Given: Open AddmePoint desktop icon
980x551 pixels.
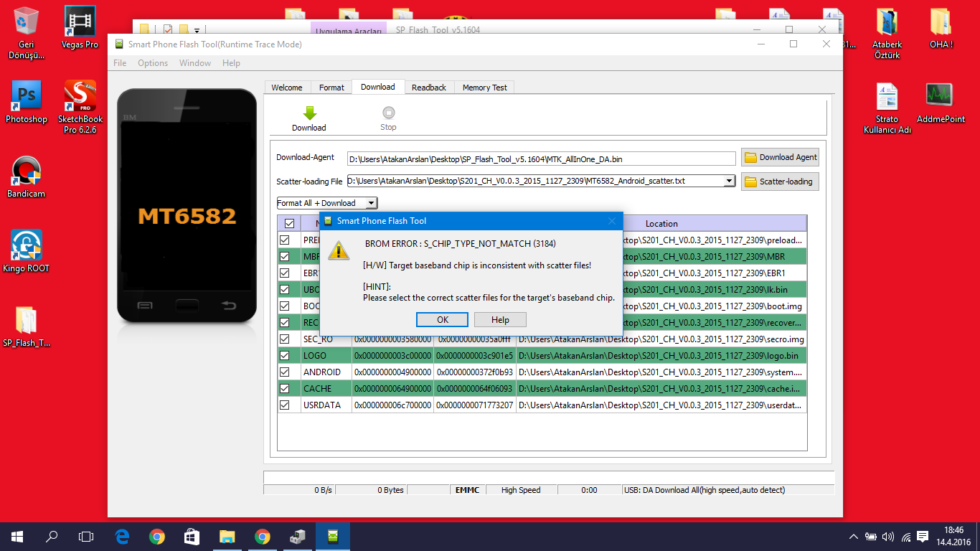Looking at the screenshot, I should (941, 103).
